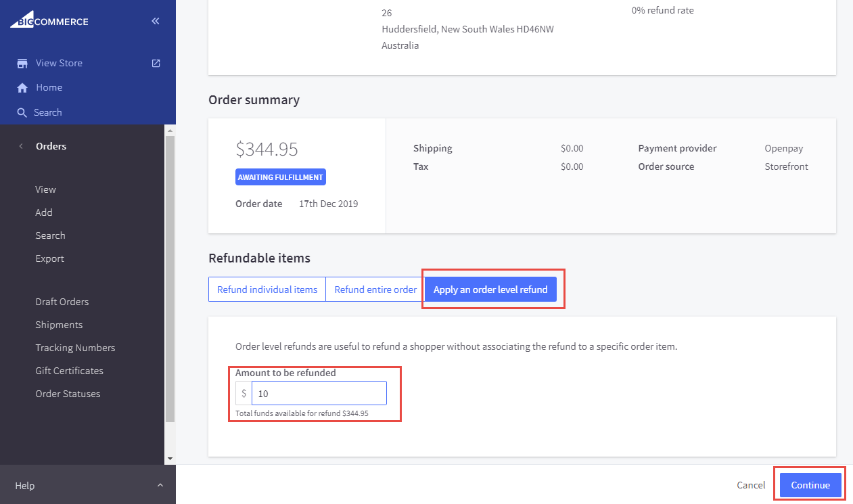
Task: Click the View Store storefront icon
Action: pos(22,64)
